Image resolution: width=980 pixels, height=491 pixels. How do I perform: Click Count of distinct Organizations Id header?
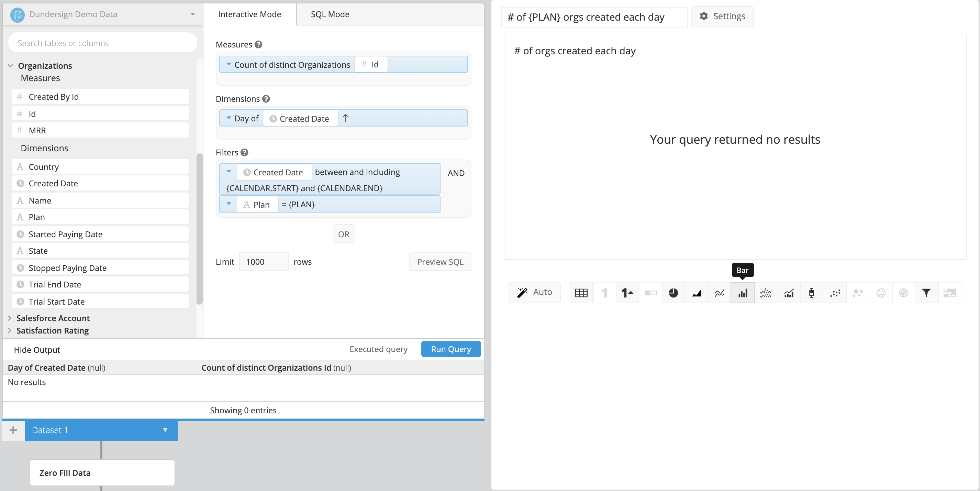[x=276, y=368]
